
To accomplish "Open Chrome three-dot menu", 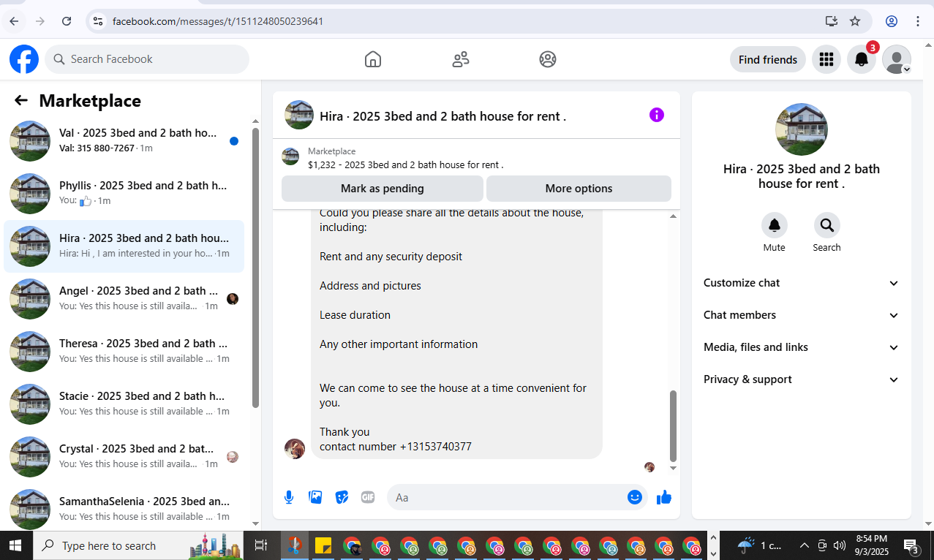I will (x=918, y=21).
